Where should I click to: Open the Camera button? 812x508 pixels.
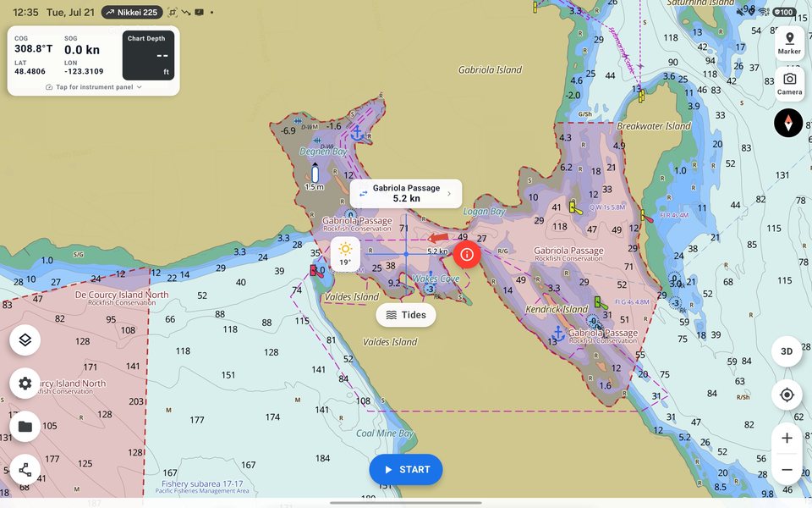[789, 84]
